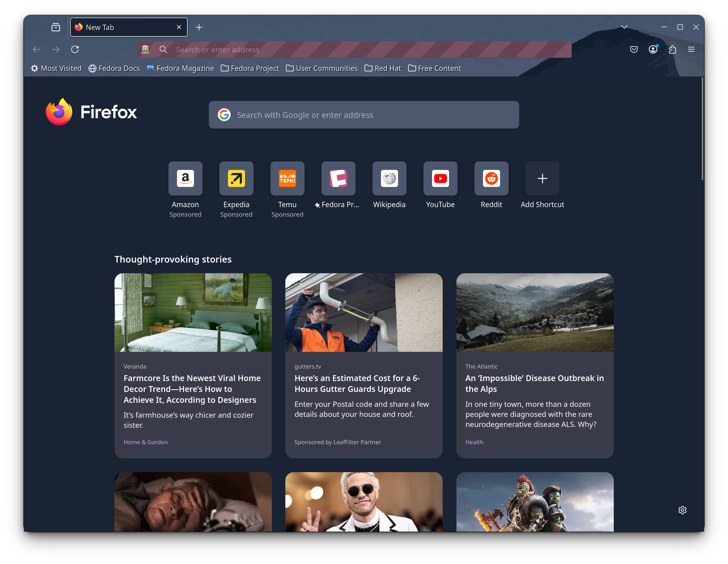Open the Fedora Docs bookmark
Image resolution: width=728 pixels, height=564 pixels.
pos(114,68)
